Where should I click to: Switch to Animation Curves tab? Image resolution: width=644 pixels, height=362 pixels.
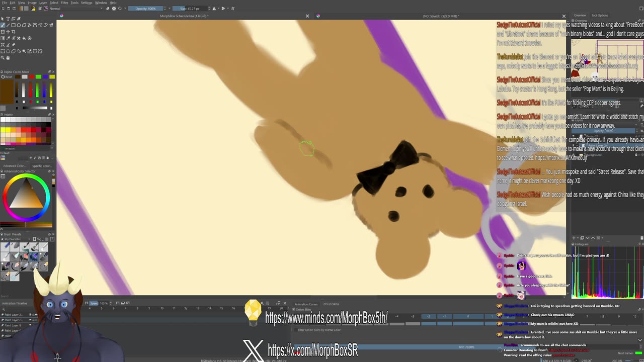click(x=306, y=304)
